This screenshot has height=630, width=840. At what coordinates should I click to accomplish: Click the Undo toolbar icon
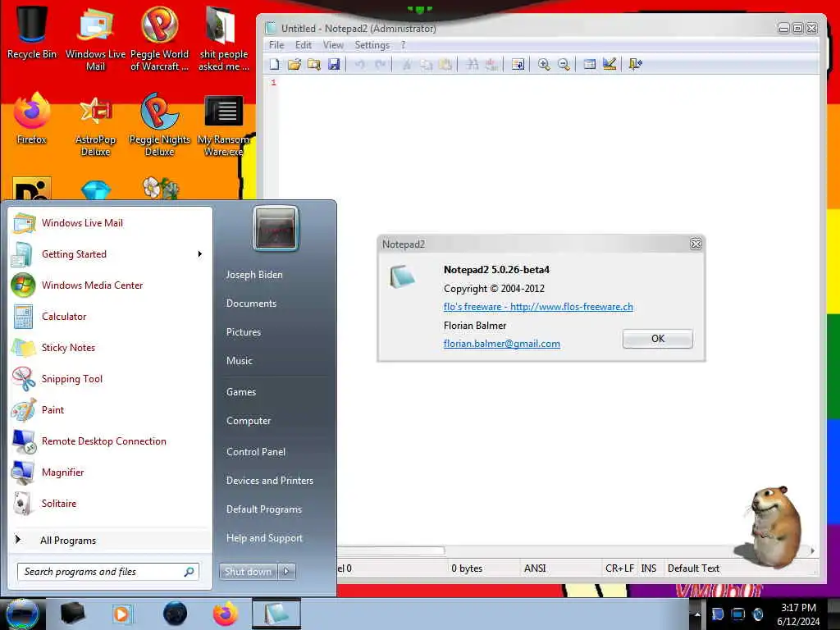point(359,65)
